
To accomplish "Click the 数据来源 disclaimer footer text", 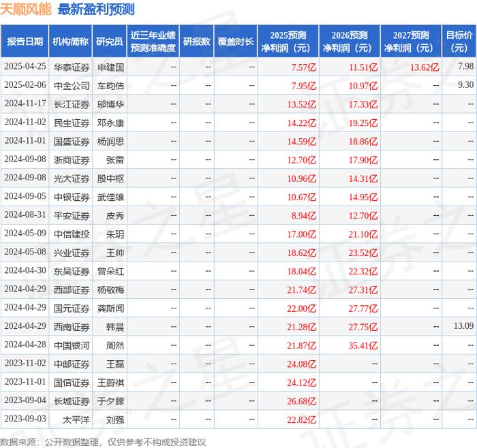I will pos(103,442).
